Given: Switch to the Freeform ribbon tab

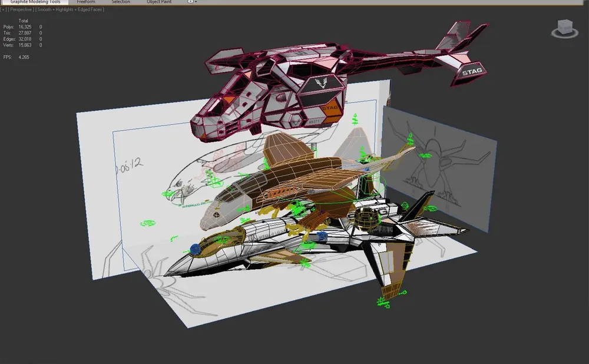Looking at the screenshot, I should click(x=87, y=2).
